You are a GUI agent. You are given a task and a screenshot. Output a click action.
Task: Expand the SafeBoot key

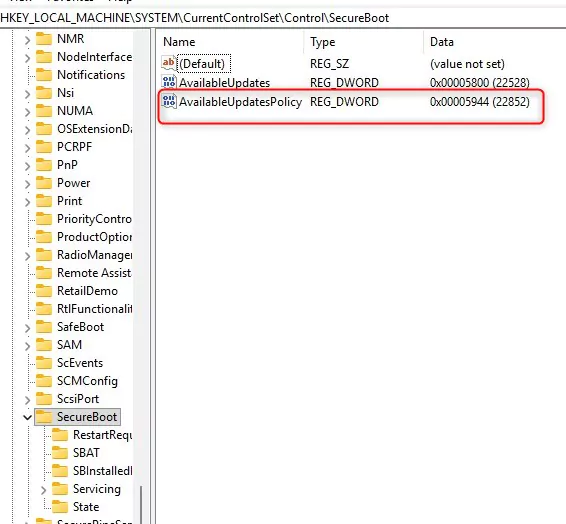pos(27,328)
